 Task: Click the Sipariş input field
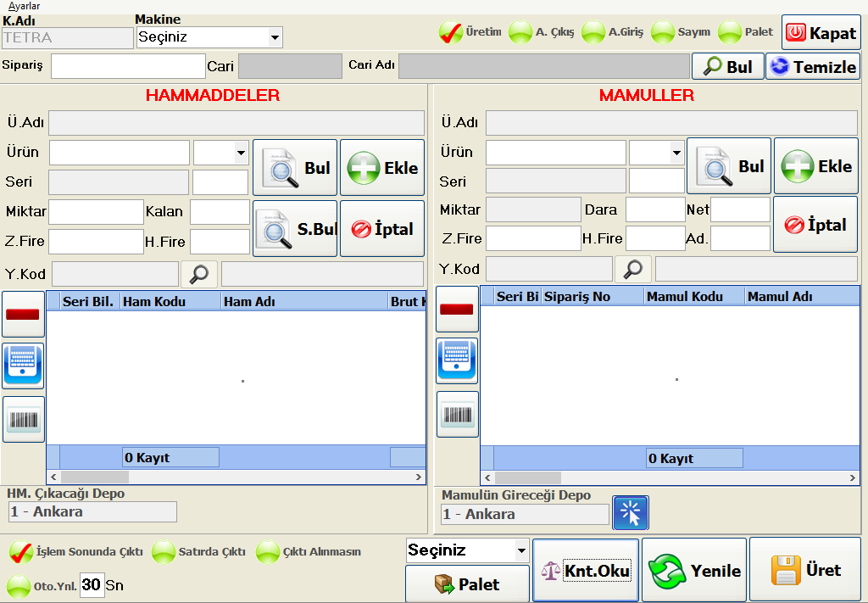click(x=128, y=66)
